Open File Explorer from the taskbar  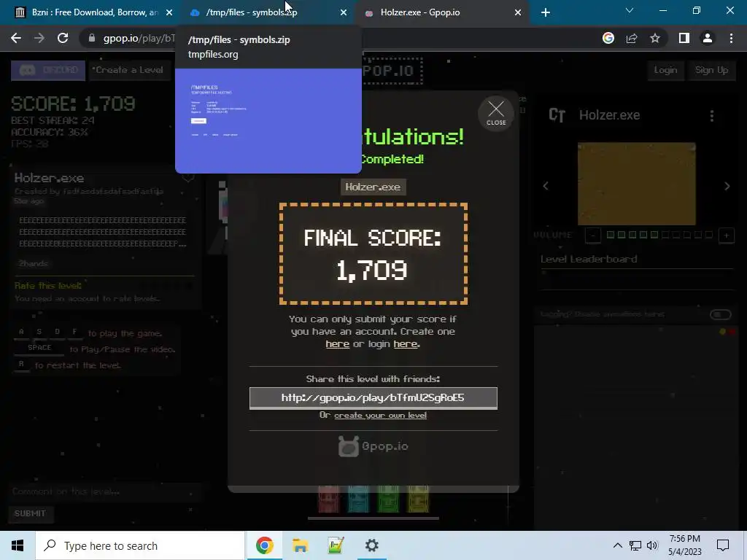click(x=300, y=545)
